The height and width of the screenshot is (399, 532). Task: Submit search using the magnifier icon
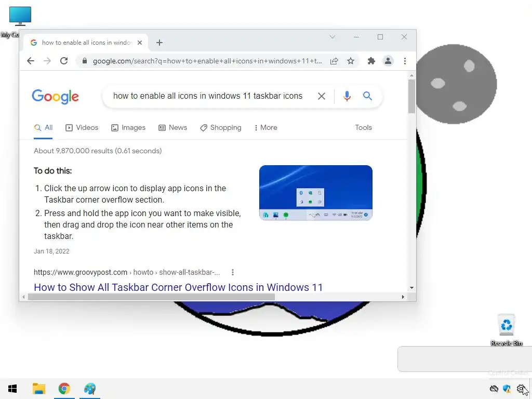pyautogui.click(x=367, y=96)
